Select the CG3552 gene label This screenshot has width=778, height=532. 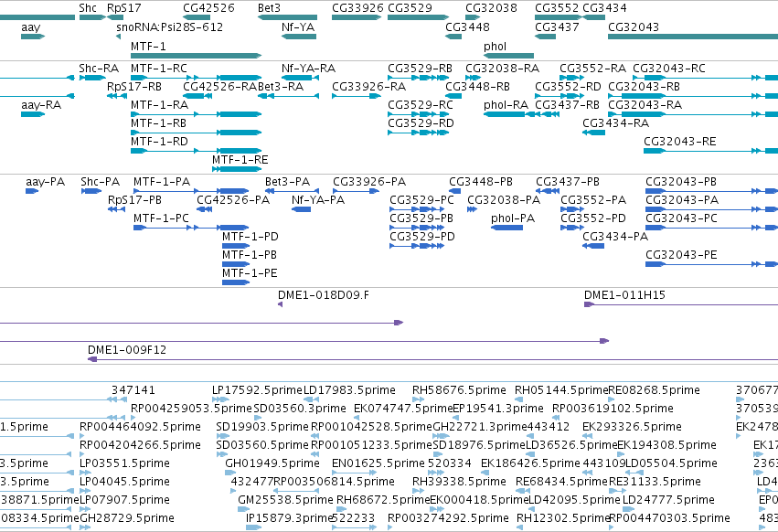point(557,8)
